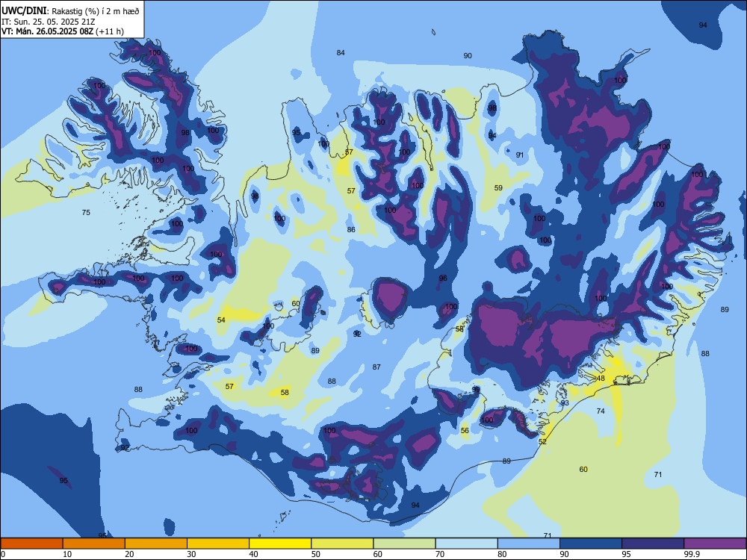Click the pale yellow 50–60 legend swatch
747x560 pixels.
pyautogui.click(x=343, y=544)
